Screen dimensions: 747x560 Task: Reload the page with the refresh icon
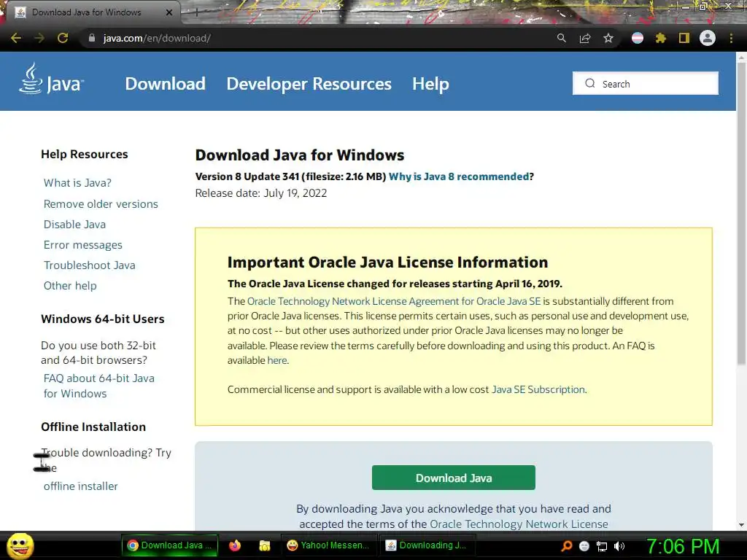(x=63, y=38)
